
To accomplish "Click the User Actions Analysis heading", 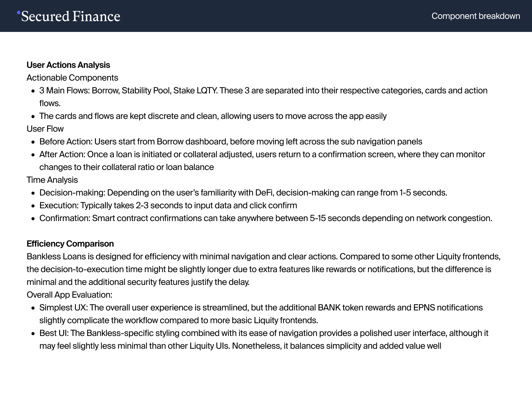I will [68, 65].
